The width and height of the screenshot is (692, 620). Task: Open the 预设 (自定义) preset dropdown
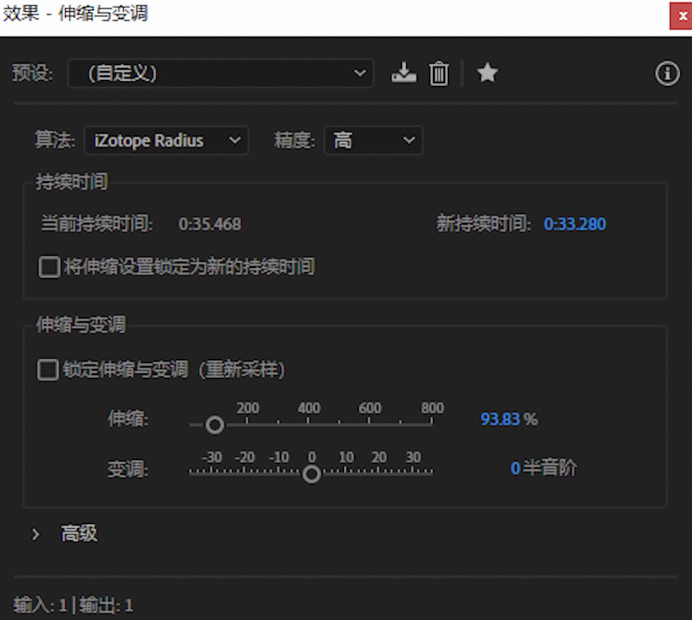point(221,73)
